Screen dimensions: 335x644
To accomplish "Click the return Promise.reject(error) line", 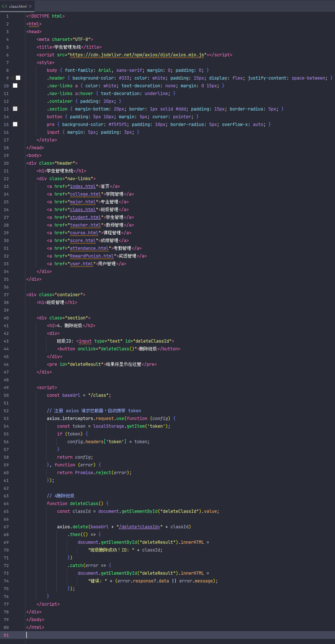I will (x=94, y=473).
